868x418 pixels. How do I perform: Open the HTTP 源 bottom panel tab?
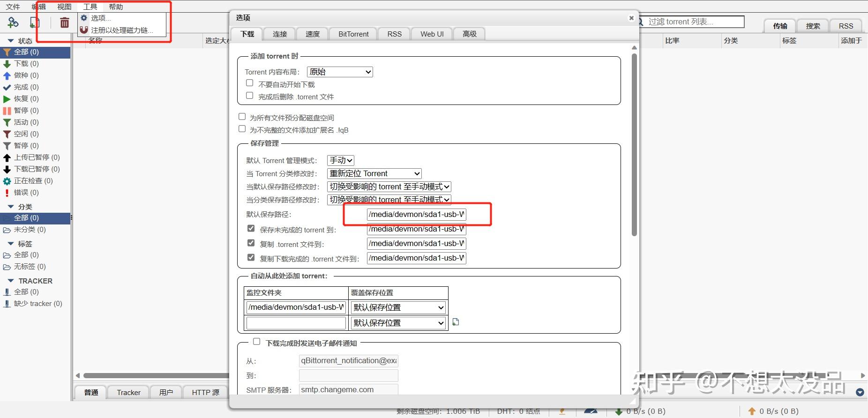coord(205,392)
